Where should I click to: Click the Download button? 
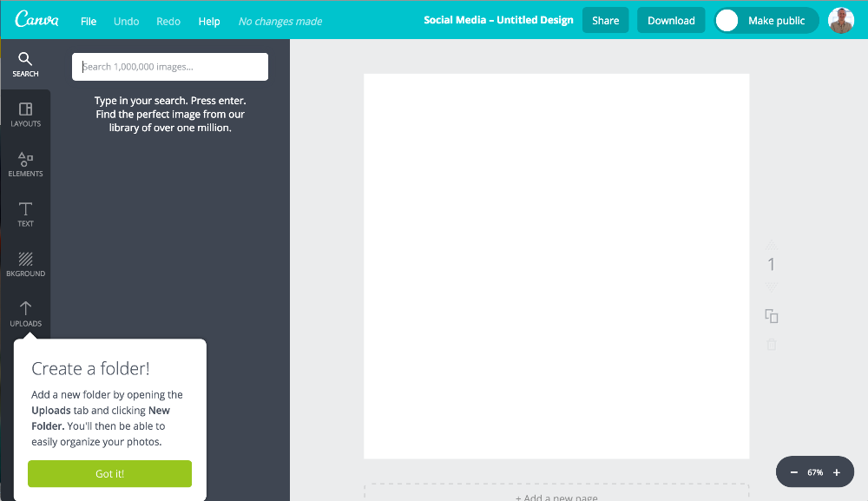(x=670, y=19)
